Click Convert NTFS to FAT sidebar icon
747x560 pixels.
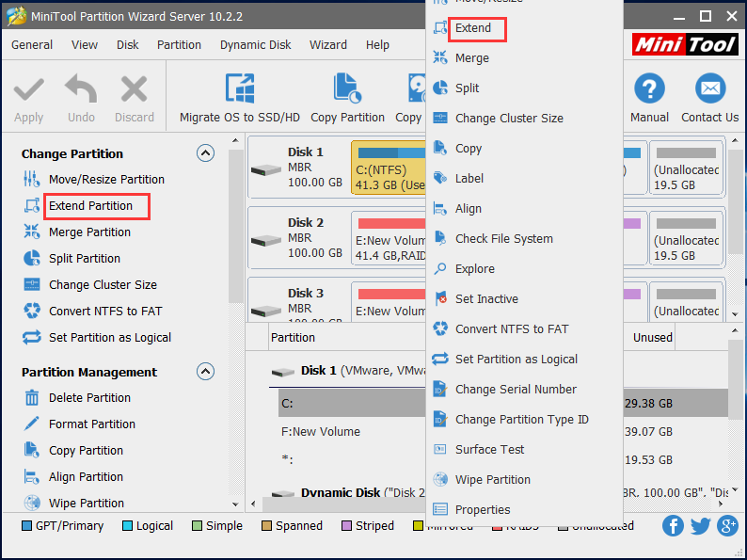pos(31,311)
